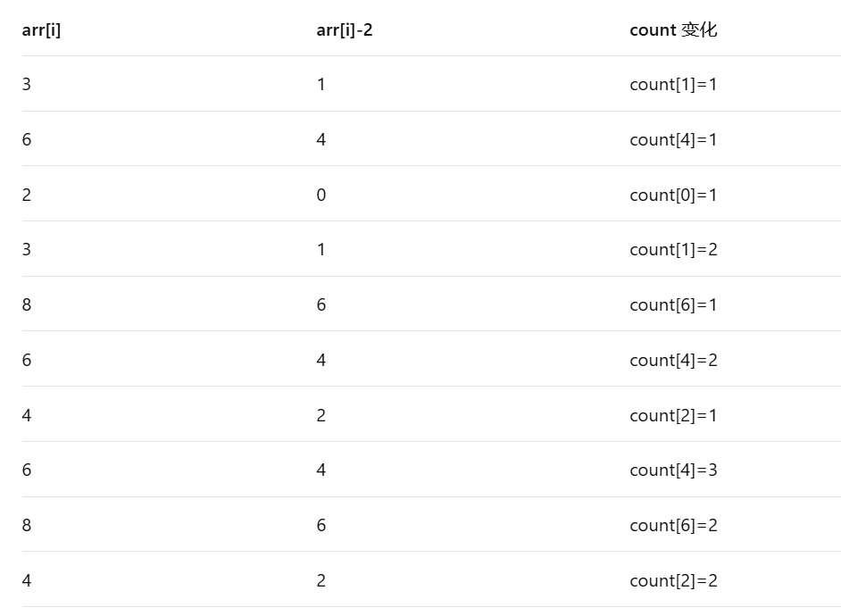Click the count 变化 column header
The width and height of the screenshot is (841, 616).
[x=673, y=30]
